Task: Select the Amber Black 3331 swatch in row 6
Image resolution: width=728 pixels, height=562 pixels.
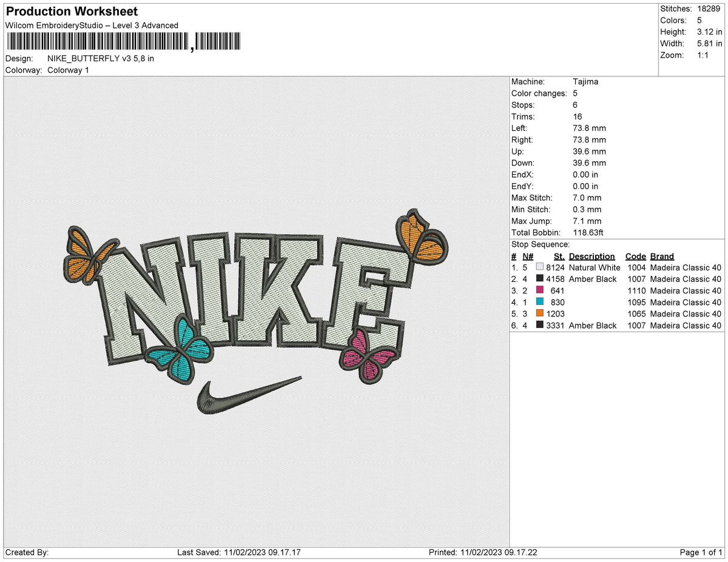Action: [540, 325]
